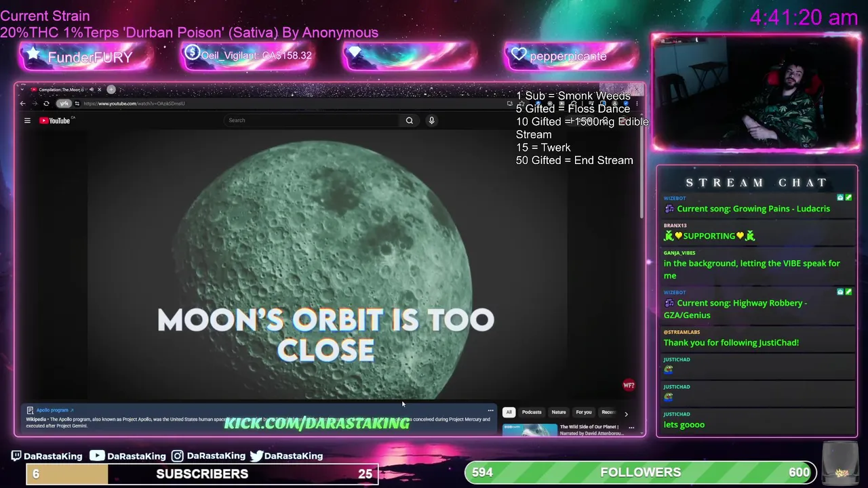Select the Podcasts filter chip
Screen dimensions: 868x488
coord(532,412)
